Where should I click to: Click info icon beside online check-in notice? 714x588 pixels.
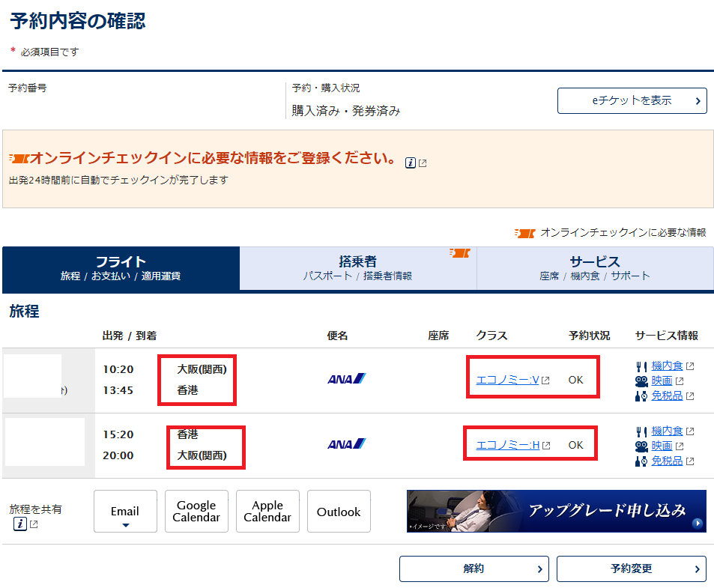coord(410,163)
